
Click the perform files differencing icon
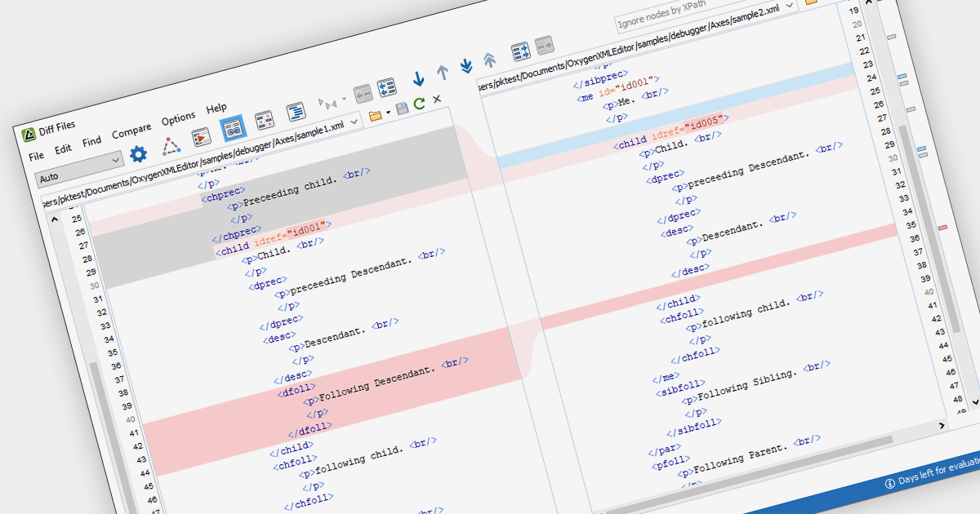202,138
